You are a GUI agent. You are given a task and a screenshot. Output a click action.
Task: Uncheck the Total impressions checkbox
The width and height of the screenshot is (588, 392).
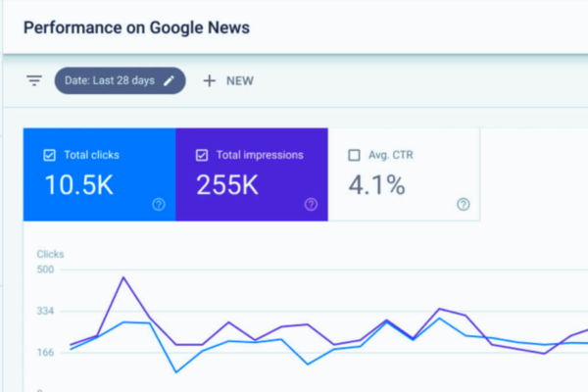(202, 155)
